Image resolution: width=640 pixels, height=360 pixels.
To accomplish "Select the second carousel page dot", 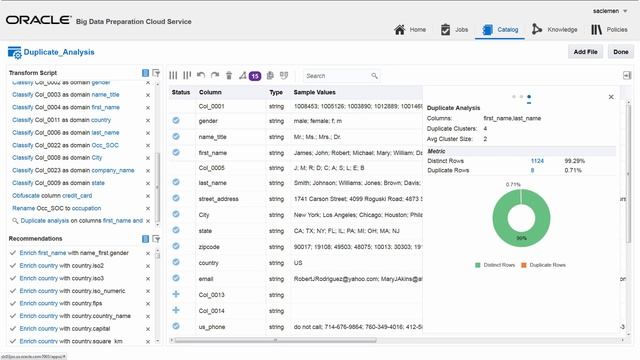I will 521,97.
